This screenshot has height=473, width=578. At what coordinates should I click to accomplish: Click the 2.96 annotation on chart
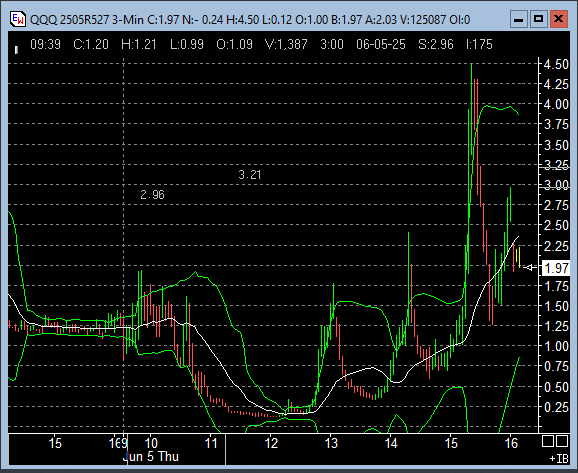[152, 195]
